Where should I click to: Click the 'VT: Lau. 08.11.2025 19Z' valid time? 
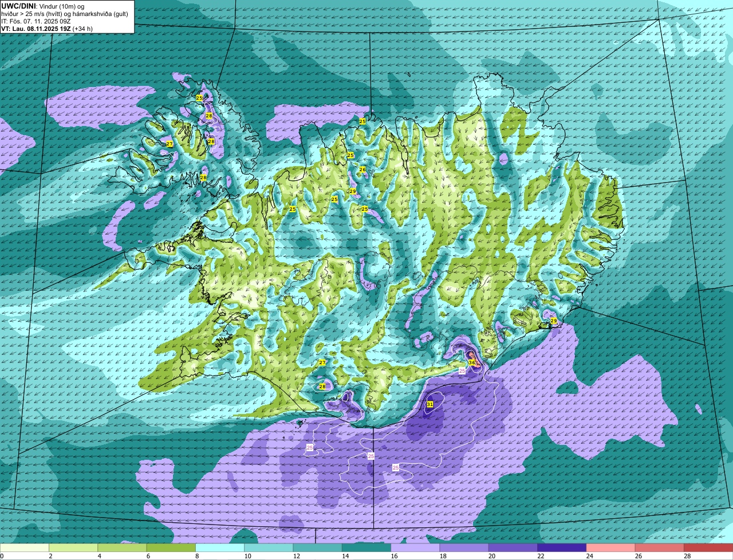coord(36,29)
